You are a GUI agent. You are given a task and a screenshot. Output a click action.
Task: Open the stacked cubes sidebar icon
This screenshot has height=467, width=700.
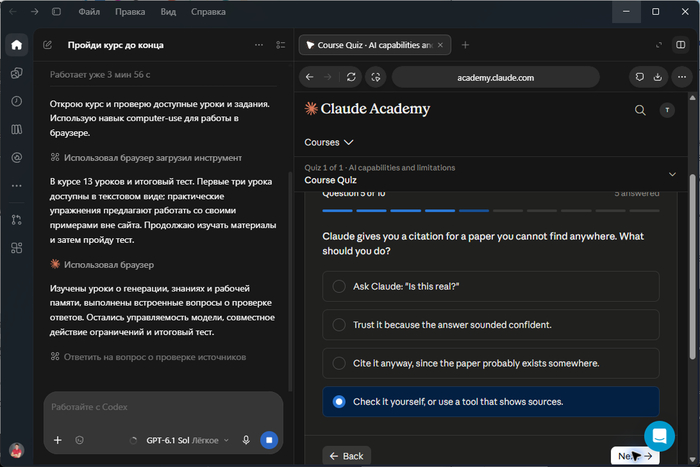pos(17,73)
